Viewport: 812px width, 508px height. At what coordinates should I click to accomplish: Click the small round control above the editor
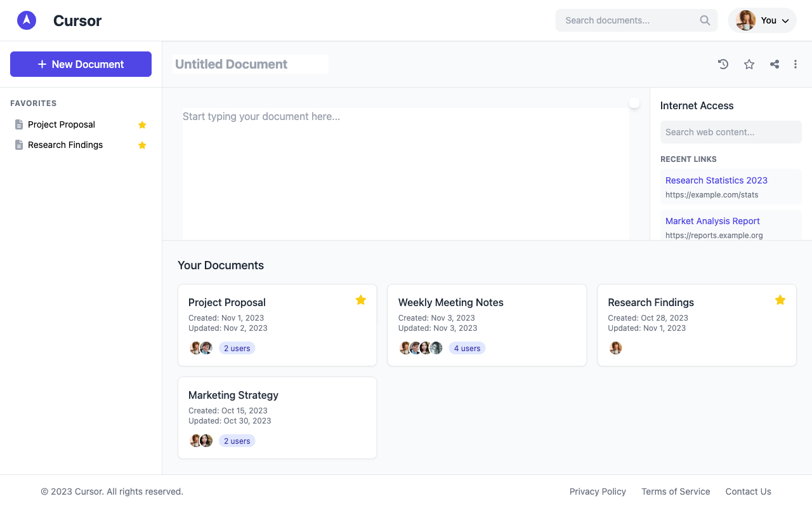click(x=634, y=102)
